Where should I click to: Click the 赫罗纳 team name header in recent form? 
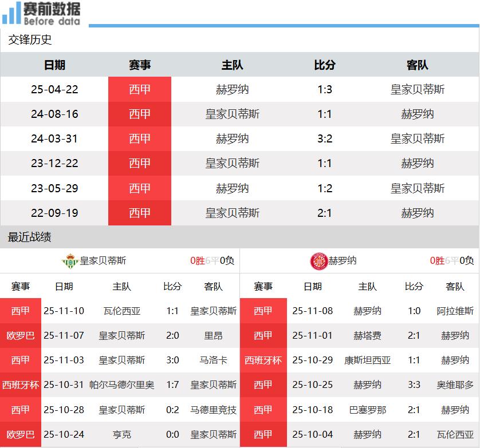tap(343, 261)
